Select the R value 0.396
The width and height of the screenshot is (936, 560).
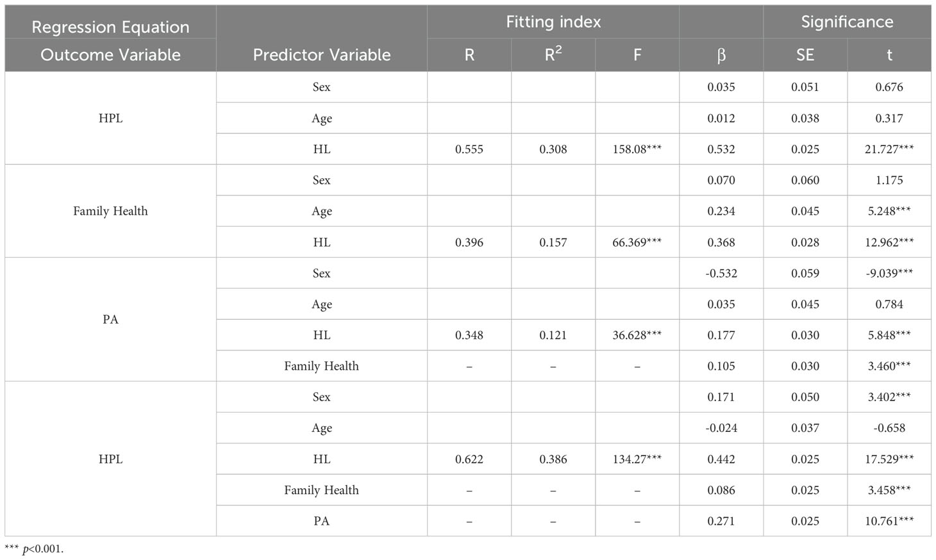point(469,242)
